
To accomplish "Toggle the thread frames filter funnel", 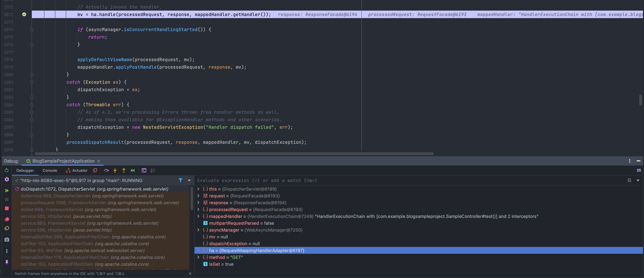I will [181, 180].
